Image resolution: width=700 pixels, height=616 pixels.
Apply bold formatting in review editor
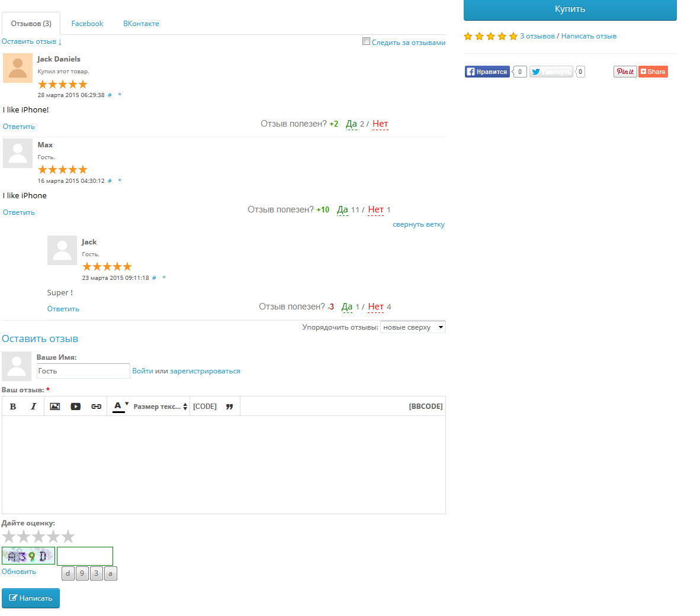13,407
